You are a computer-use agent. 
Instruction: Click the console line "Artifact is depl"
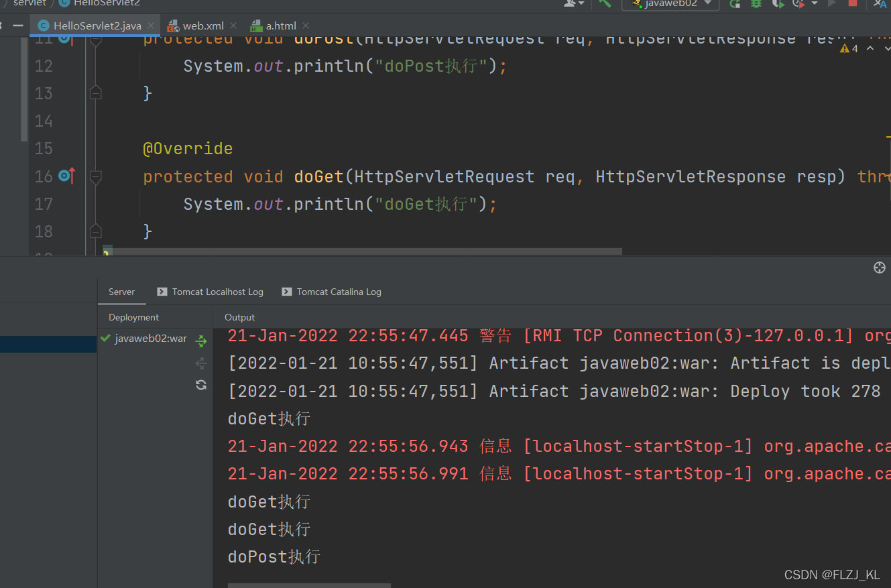click(559, 363)
